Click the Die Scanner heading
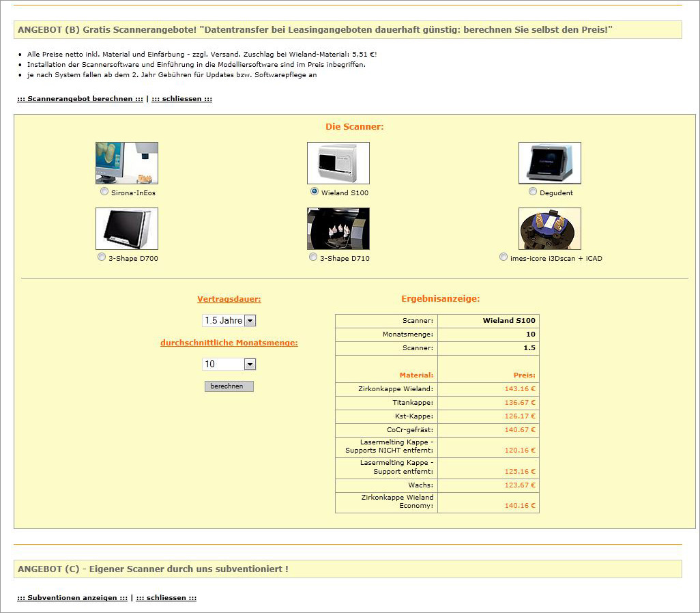 pos(355,126)
